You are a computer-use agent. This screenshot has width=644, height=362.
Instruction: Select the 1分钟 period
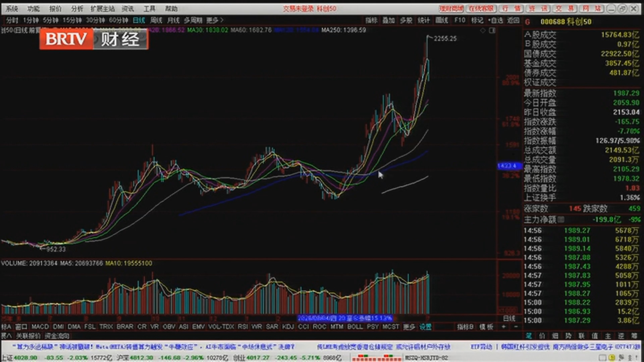(31, 20)
